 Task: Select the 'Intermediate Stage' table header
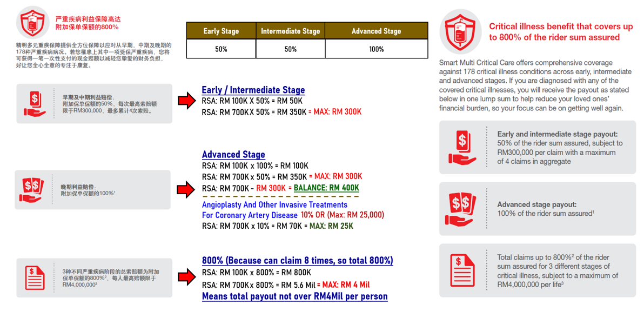tap(290, 31)
